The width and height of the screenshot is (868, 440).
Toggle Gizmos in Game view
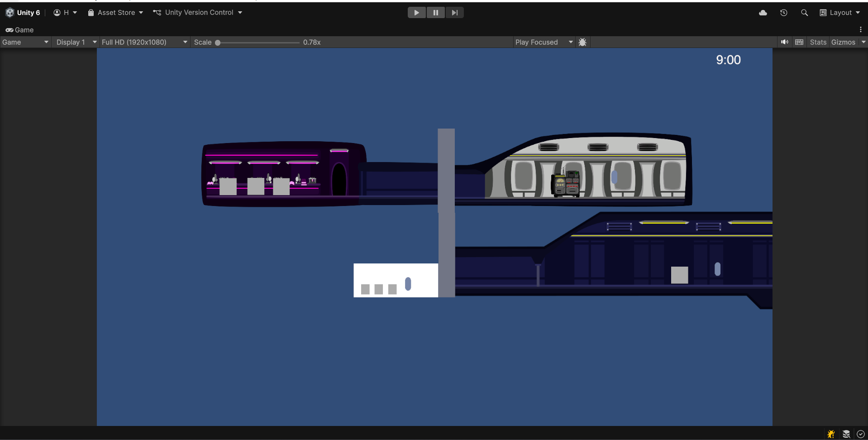tap(843, 42)
